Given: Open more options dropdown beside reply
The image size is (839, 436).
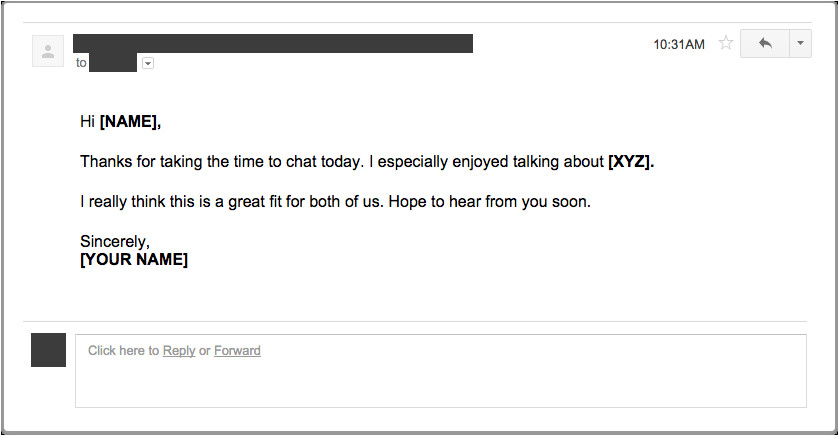Looking at the screenshot, I should 800,44.
